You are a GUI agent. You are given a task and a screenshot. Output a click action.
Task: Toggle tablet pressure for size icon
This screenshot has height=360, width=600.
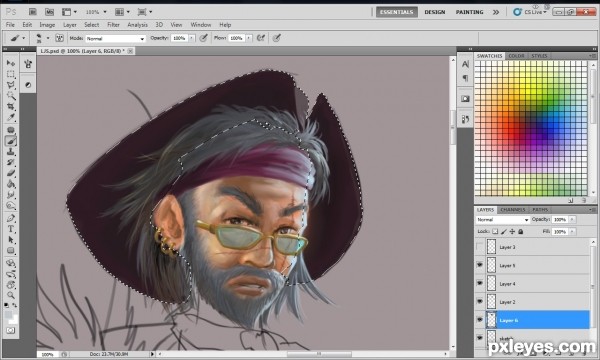click(277, 38)
